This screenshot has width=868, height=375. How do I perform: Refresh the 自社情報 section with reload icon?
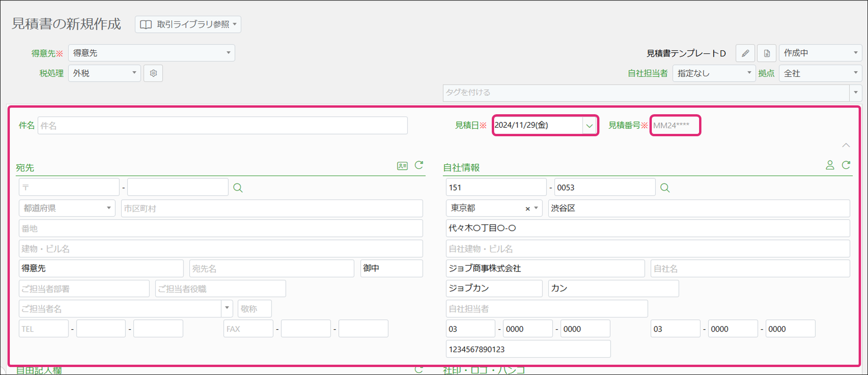(846, 165)
